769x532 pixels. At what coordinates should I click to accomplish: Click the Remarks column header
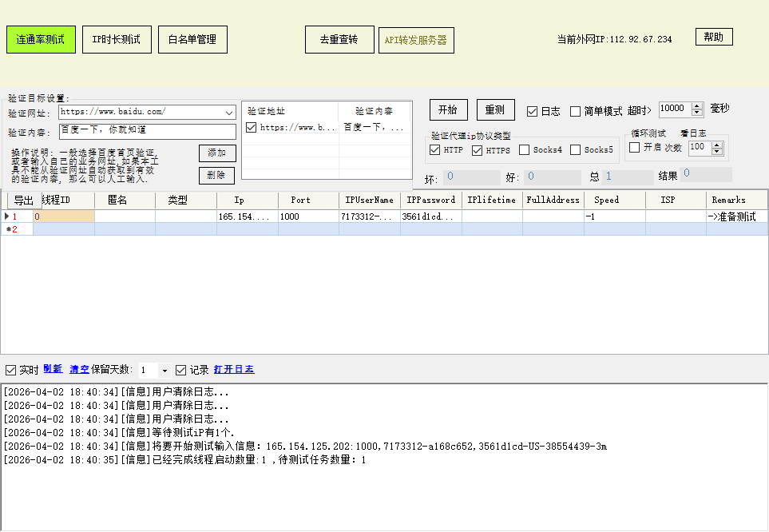[x=736, y=200]
